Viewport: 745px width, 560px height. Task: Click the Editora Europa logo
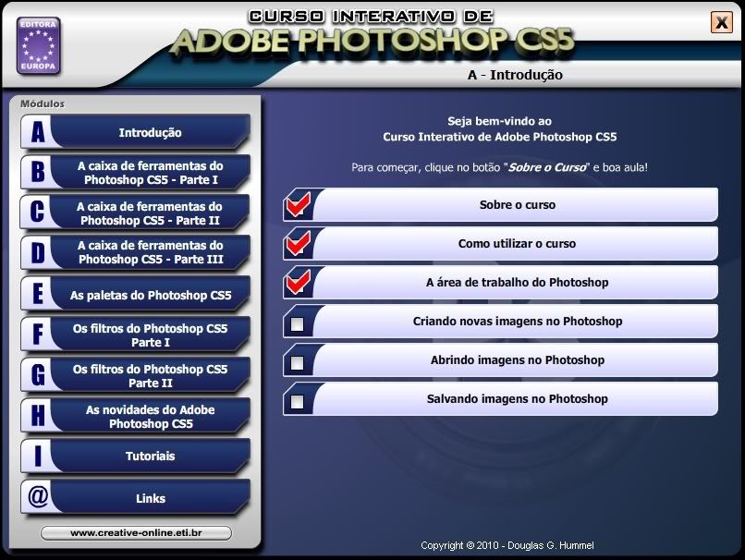pyautogui.click(x=39, y=45)
